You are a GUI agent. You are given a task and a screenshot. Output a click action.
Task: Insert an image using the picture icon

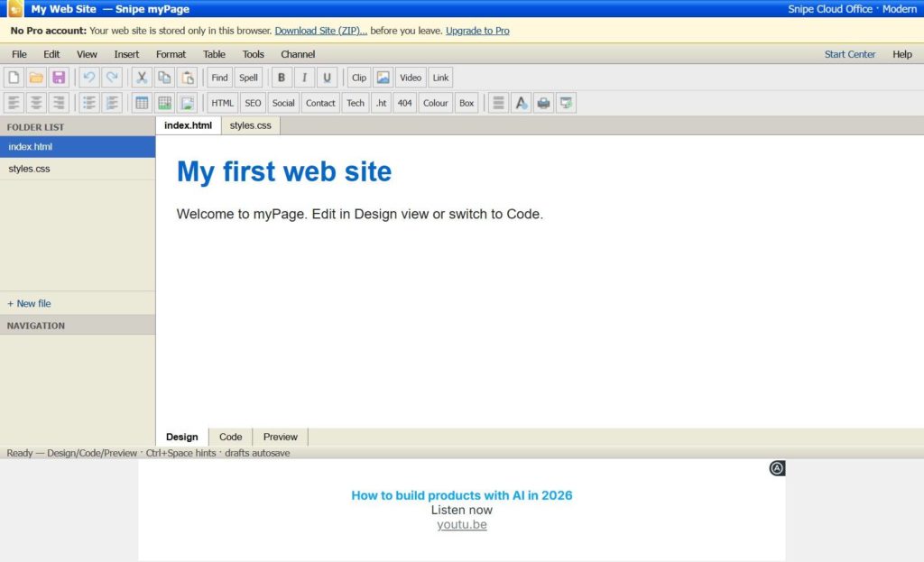[x=383, y=78]
